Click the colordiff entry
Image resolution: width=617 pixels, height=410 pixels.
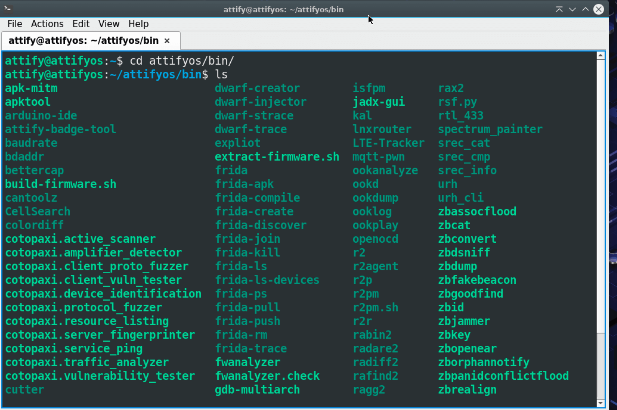34,225
